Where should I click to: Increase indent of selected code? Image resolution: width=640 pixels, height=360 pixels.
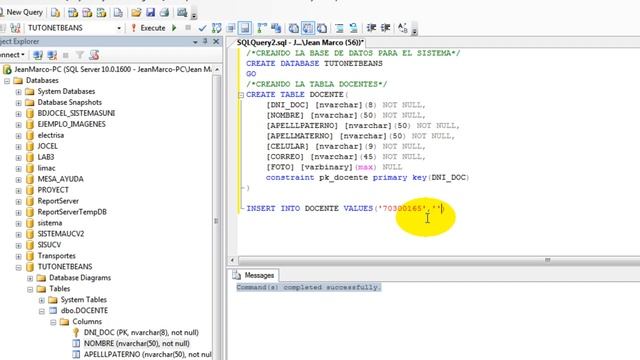click(x=385, y=28)
